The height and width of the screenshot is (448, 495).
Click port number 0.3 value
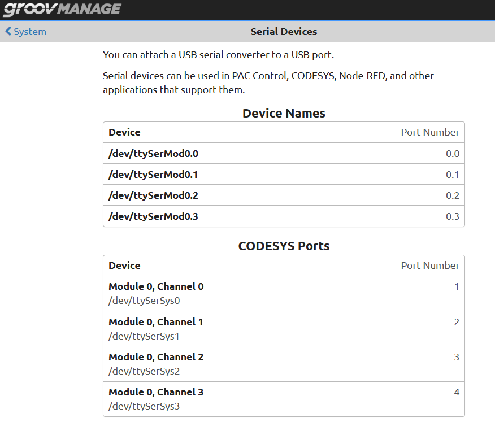point(452,216)
